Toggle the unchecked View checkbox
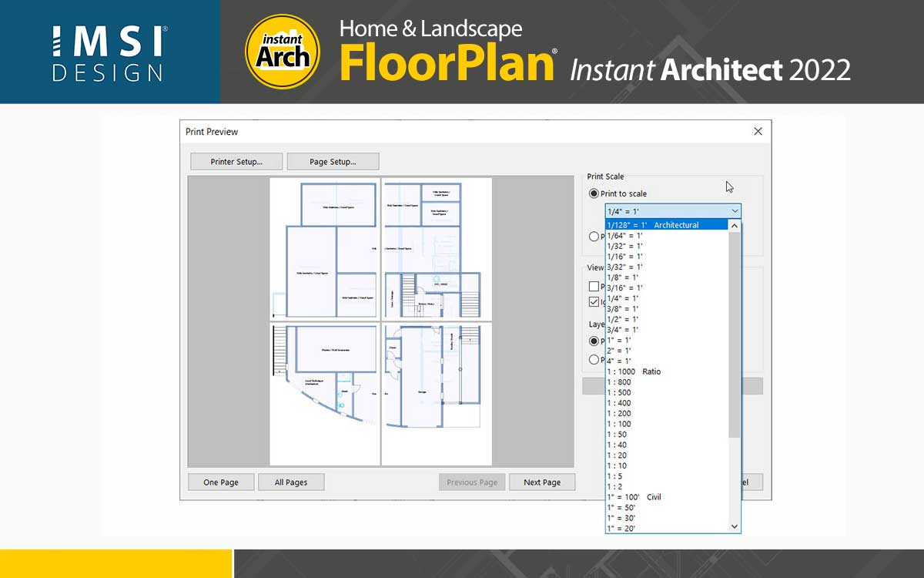The width and height of the screenshot is (924, 578). [594, 287]
